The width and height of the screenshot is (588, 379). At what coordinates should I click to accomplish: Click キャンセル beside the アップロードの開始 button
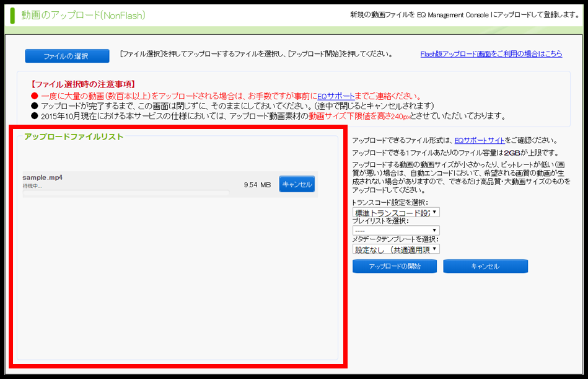click(485, 266)
